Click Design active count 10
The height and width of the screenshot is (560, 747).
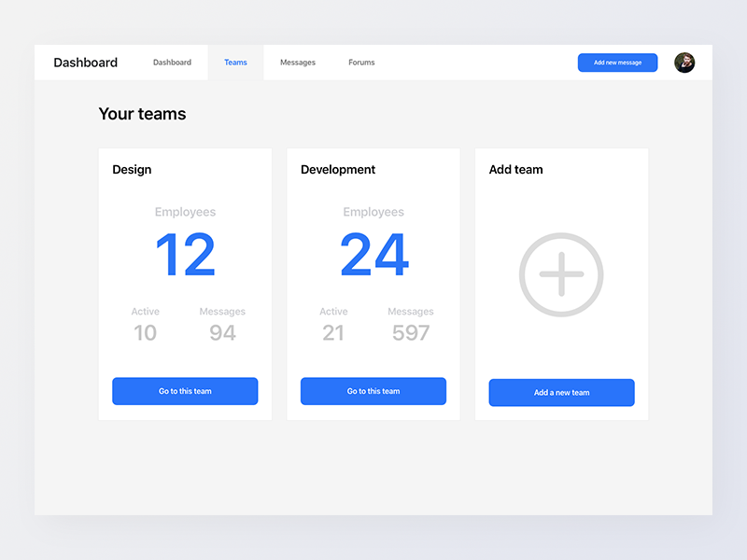point(145,333)
